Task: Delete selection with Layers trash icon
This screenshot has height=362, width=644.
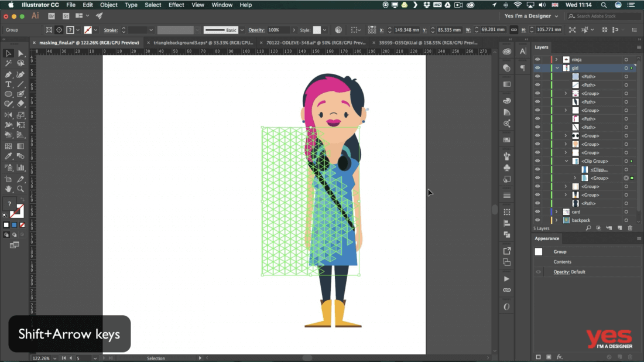Action: click(x=630, y=228)
